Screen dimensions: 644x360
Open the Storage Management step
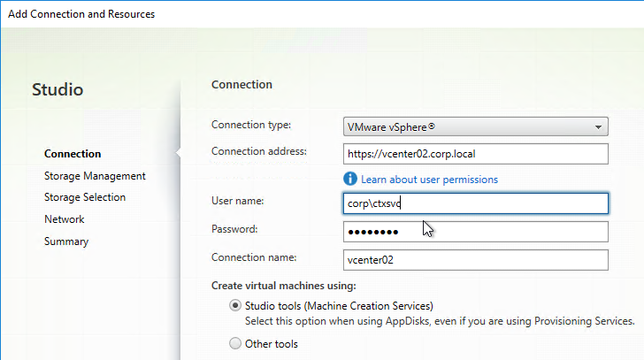pos(95,176)
